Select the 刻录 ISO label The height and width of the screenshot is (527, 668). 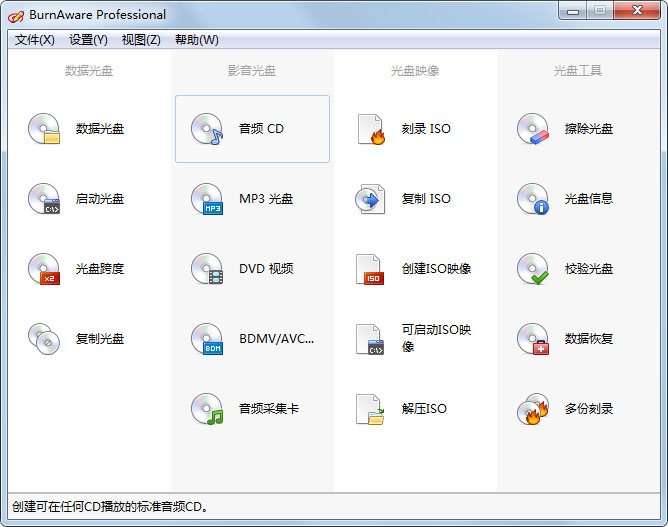(x=426, y=129)
